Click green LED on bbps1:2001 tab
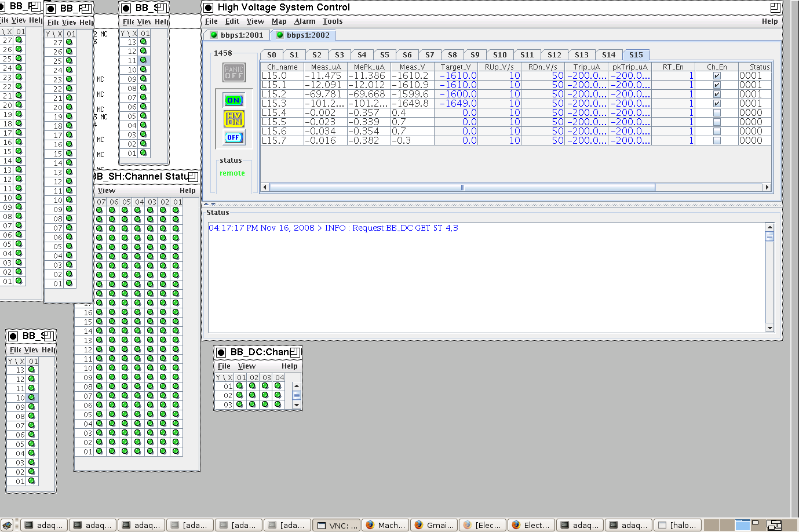Viewport: 799px width, 532px height. [x=214, y=35]
